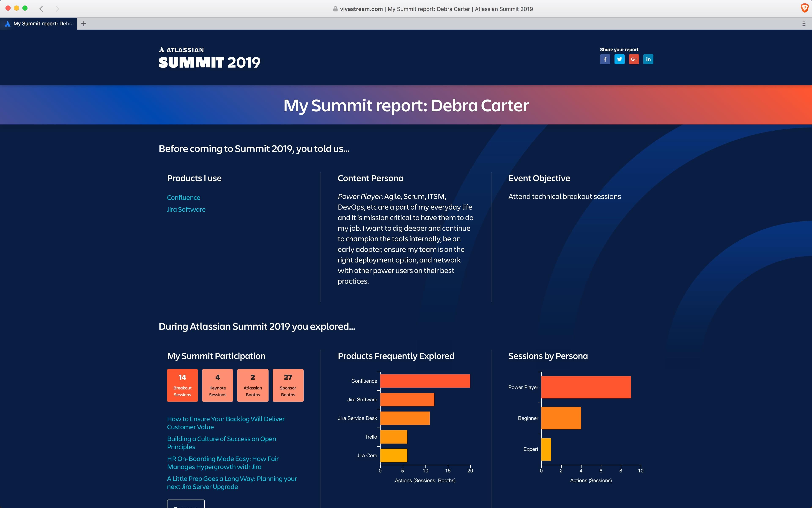Viewport: 812px width, 508px height.
Task: Share report on LinkedIn
Action: coord(648,59)
